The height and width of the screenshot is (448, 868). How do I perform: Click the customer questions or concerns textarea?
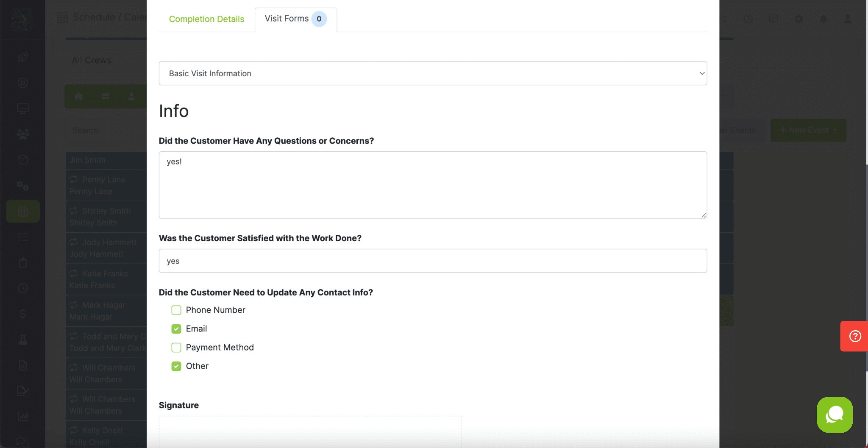tap(432, 185)
